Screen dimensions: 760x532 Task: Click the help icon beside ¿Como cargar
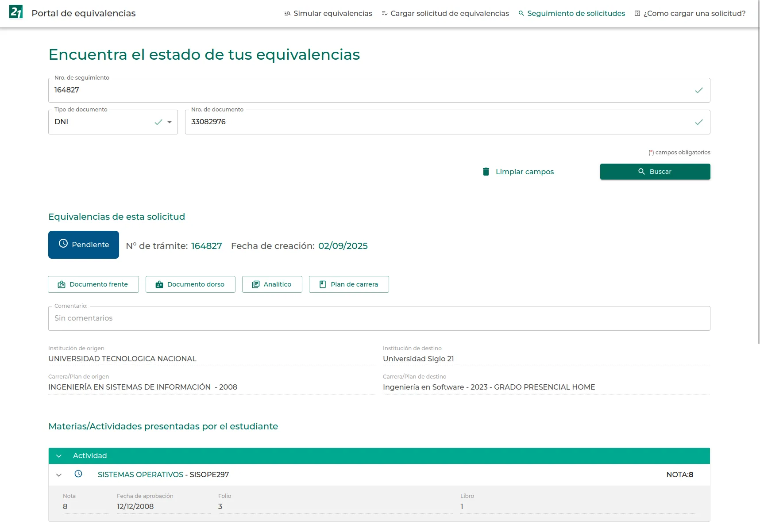tap(637, 14)
